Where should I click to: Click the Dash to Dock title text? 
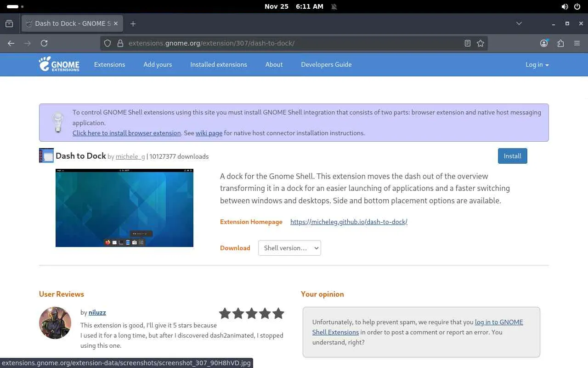(x=81, y=156)
